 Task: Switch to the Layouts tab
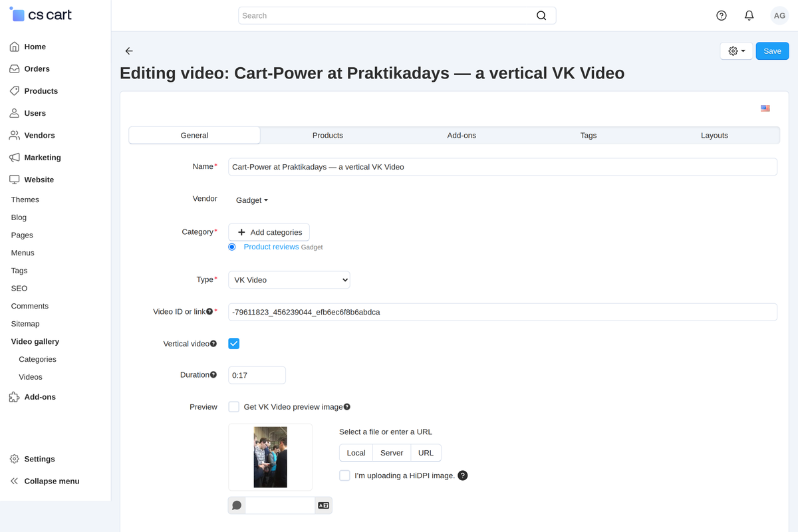pyautogui.click(x=714, y=135)
